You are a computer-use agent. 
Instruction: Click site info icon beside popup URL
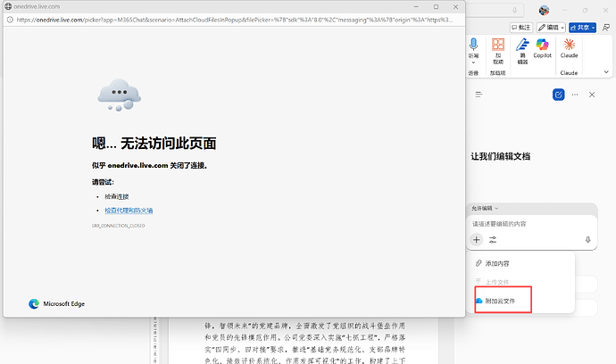pyautogui.click(x=10, y=20)
